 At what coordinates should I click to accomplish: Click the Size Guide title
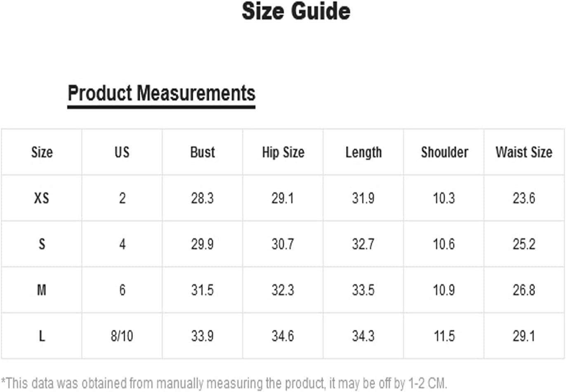tap(296, 11)
